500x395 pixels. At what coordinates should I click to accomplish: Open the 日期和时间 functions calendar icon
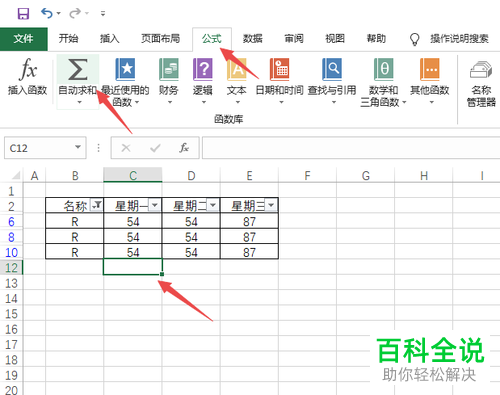[x=280, y=69]
